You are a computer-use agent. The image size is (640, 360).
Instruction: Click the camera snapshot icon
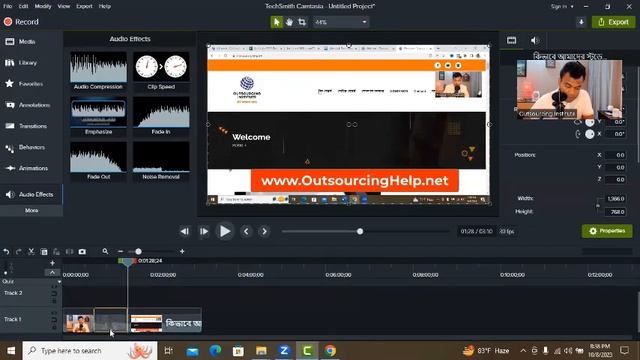pos(82,252)
